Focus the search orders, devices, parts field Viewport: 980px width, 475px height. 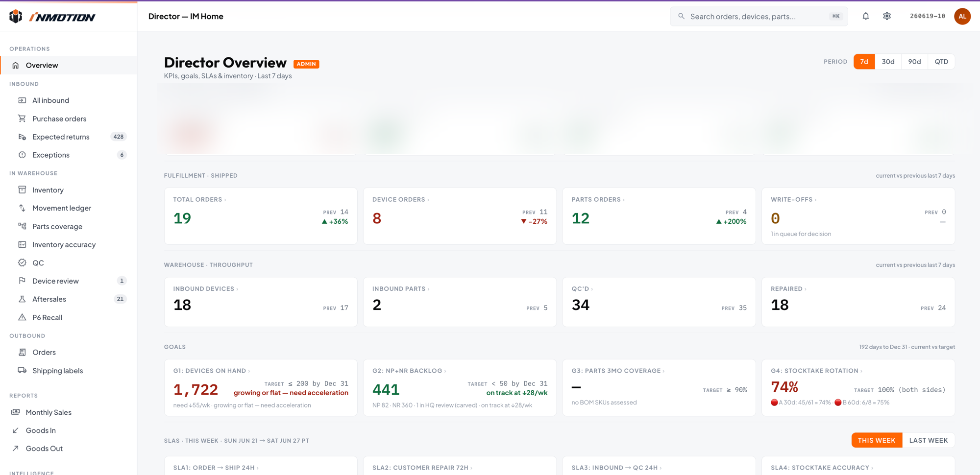(759, 16)
